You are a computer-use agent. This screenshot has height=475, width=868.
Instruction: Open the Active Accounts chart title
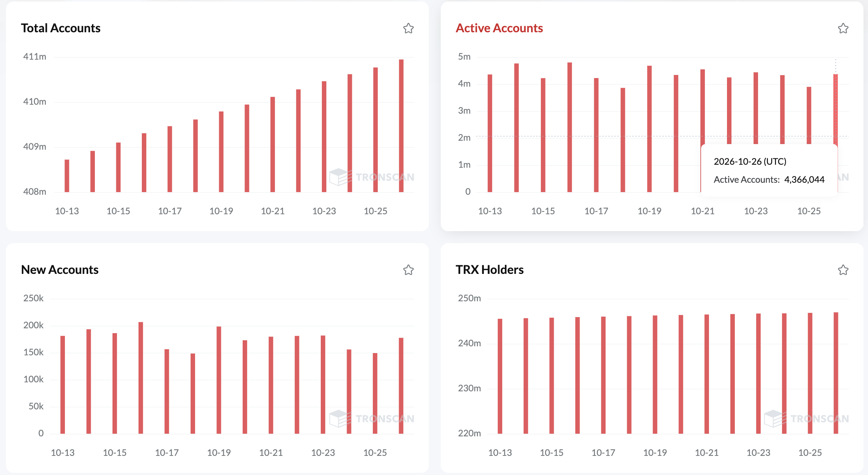pos(499,28)
